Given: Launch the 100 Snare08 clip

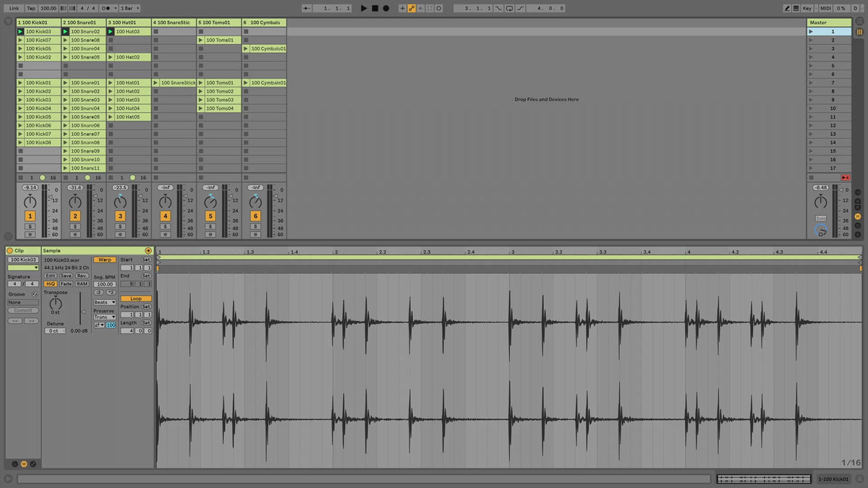Looking at the screenshot, I should (66, 40).
